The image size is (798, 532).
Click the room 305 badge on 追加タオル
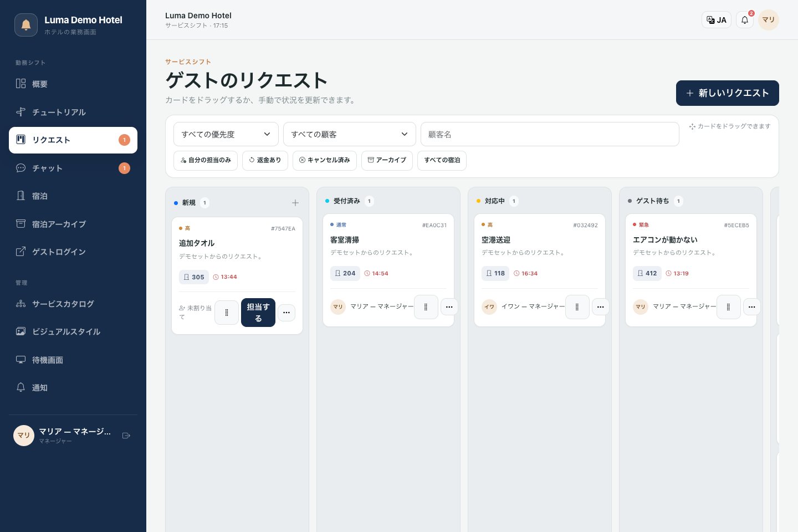click(x=194, y=277)
